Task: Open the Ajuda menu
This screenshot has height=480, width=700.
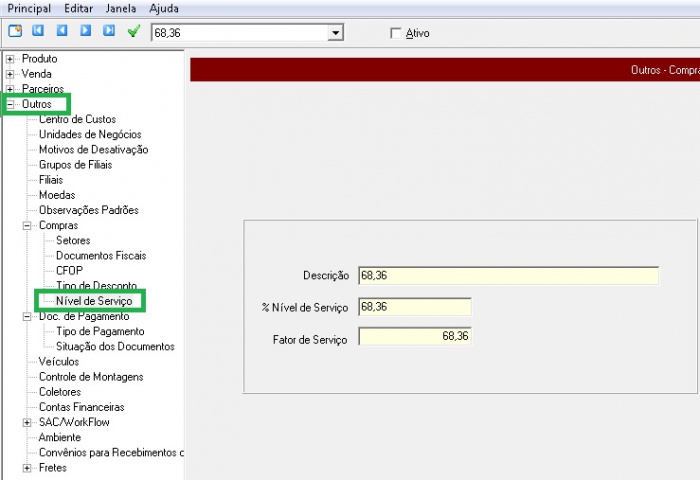Action: pyautogui.click(x=164, y=8)
